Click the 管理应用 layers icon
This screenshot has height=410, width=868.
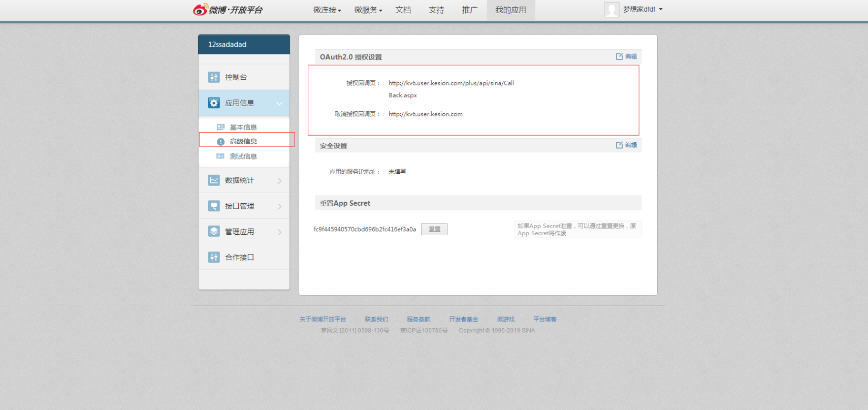point(214,231)
